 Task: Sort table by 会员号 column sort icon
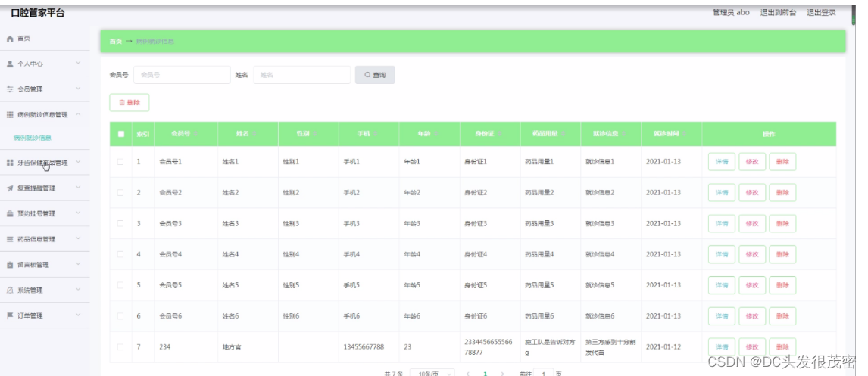pos(195,134)
